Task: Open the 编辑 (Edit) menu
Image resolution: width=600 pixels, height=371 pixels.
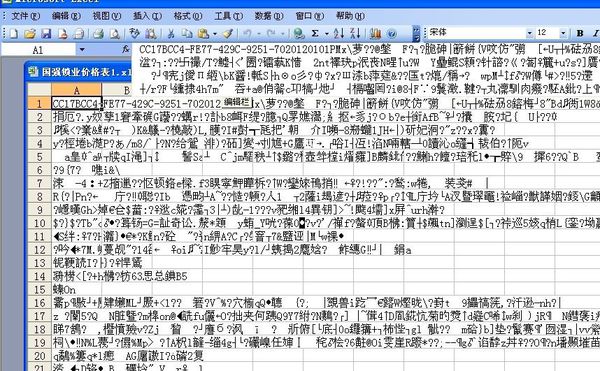Action: pos(66,16)
